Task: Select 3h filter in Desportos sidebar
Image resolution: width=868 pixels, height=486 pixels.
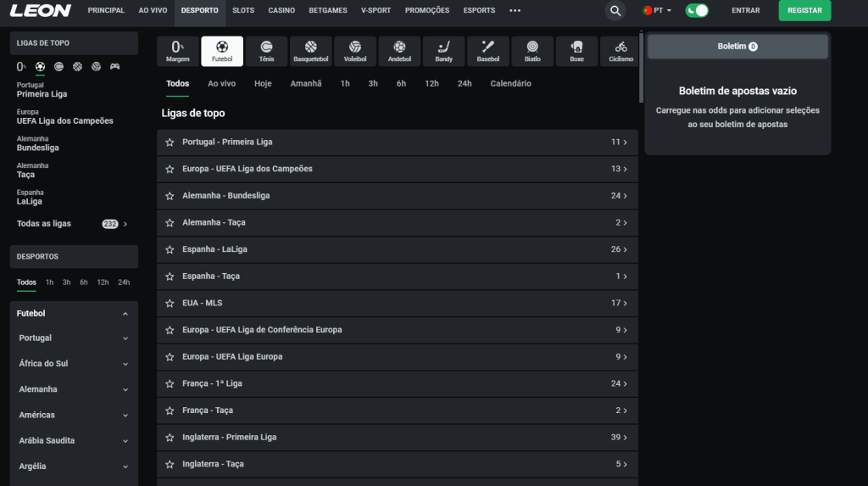Action: coord(66,282)
